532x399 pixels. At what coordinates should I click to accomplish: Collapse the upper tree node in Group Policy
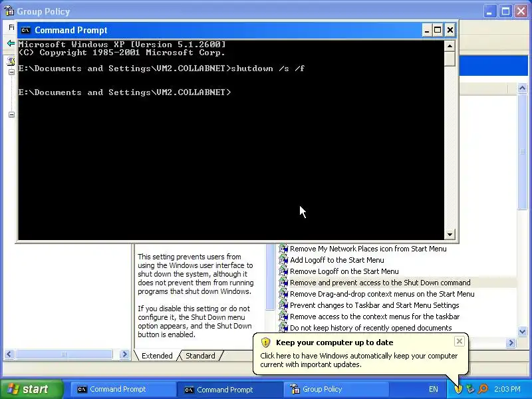click(x=11, y=72)
